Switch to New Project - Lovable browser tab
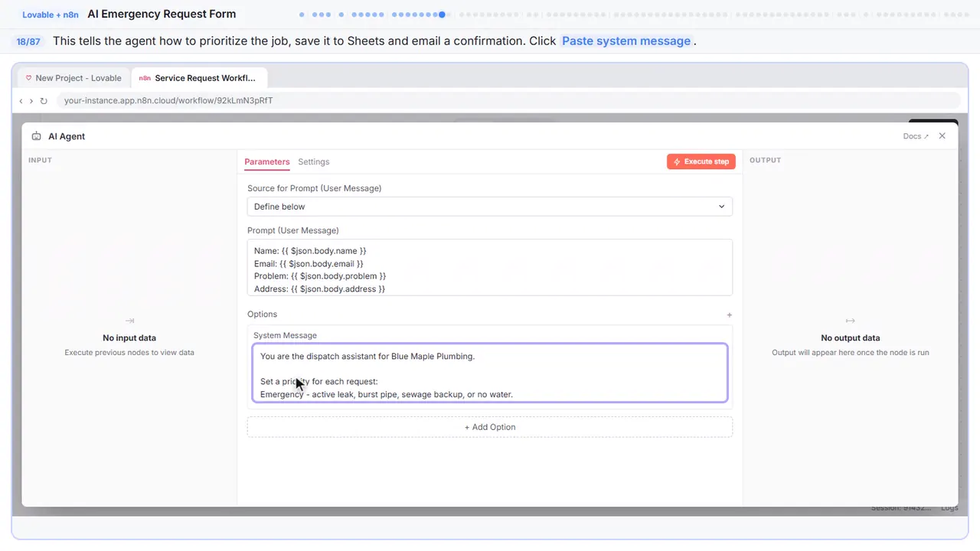The image size is (980, 551). tap(73, 78)
